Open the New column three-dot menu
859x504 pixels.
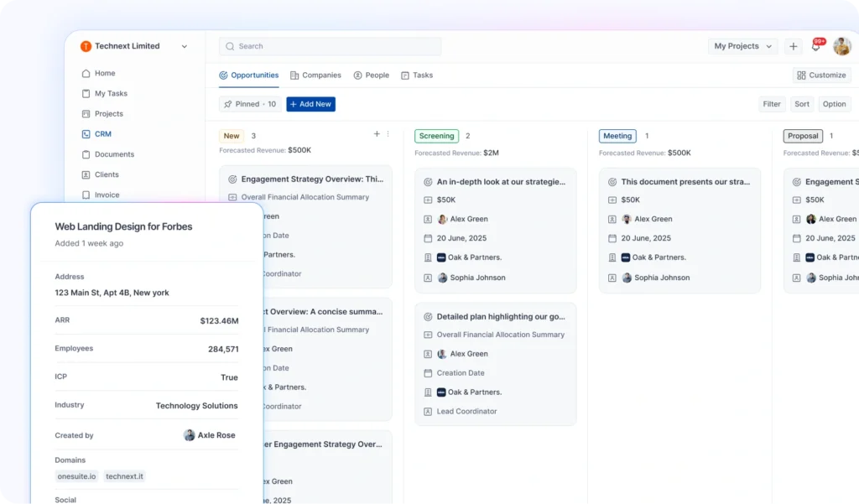click(x=388, y=133)
